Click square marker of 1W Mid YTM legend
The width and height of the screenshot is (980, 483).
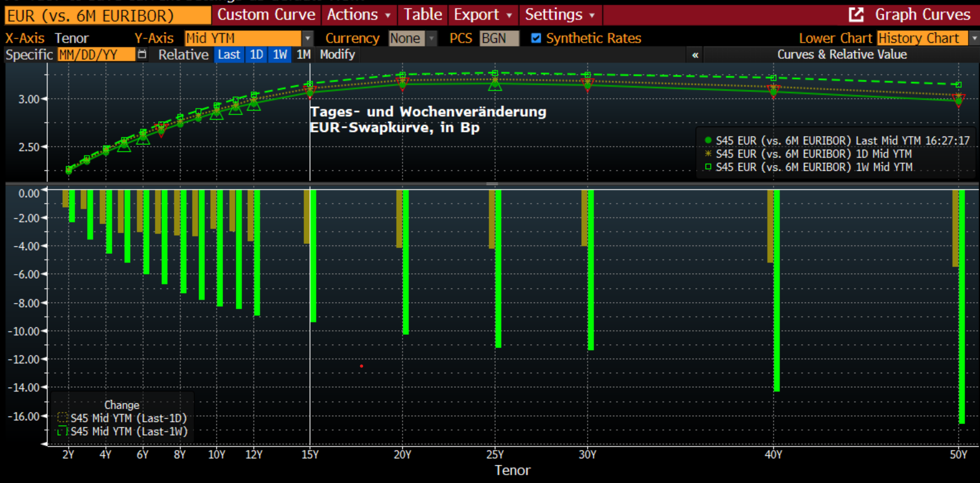coord(708,167)
